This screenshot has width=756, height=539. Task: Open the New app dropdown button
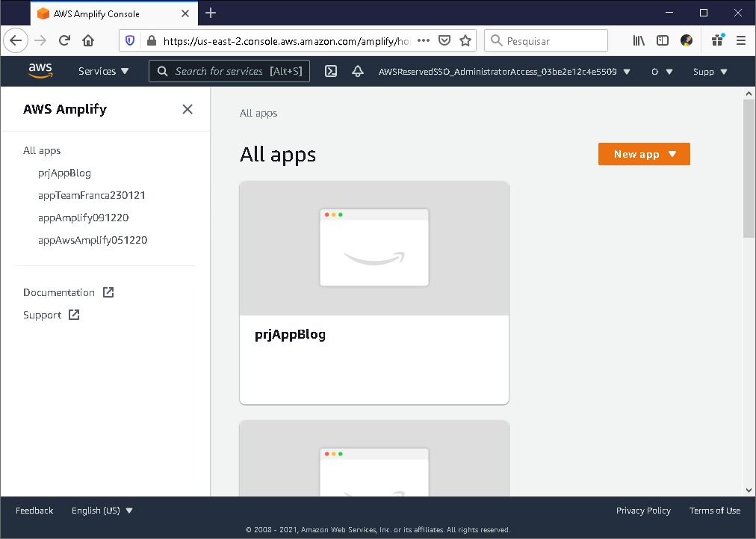644,154
